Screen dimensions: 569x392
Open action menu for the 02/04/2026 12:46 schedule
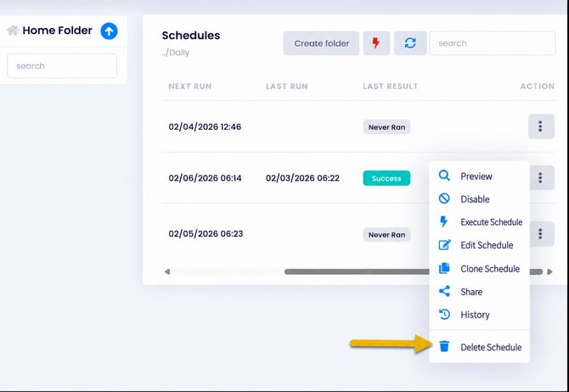[x=541, y=126]
